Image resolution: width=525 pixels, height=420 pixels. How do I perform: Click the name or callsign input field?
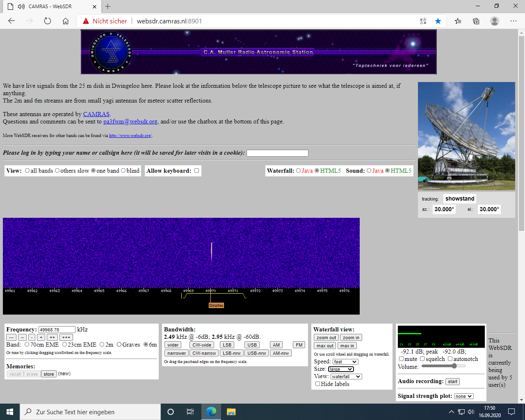(x=277, y=153)
